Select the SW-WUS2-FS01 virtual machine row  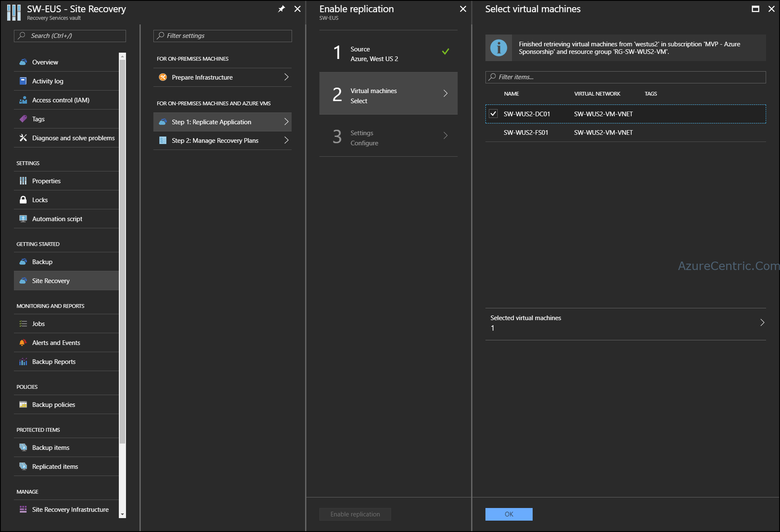coord(625,132)
